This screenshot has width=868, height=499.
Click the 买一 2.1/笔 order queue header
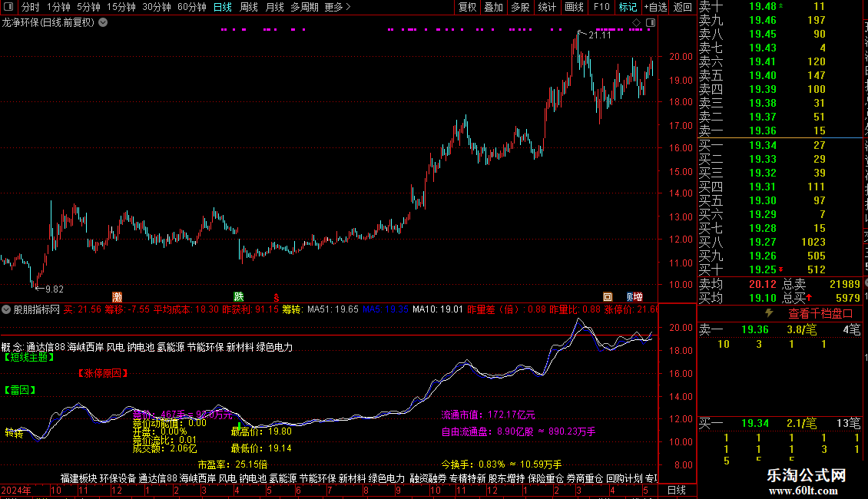pyautogui.click(x=780, y=424)
